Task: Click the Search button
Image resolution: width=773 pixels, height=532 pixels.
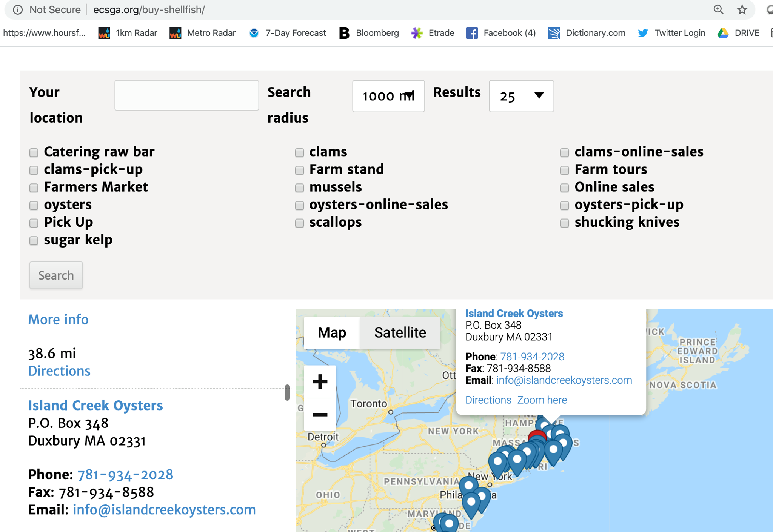Action: coord(56,275)
